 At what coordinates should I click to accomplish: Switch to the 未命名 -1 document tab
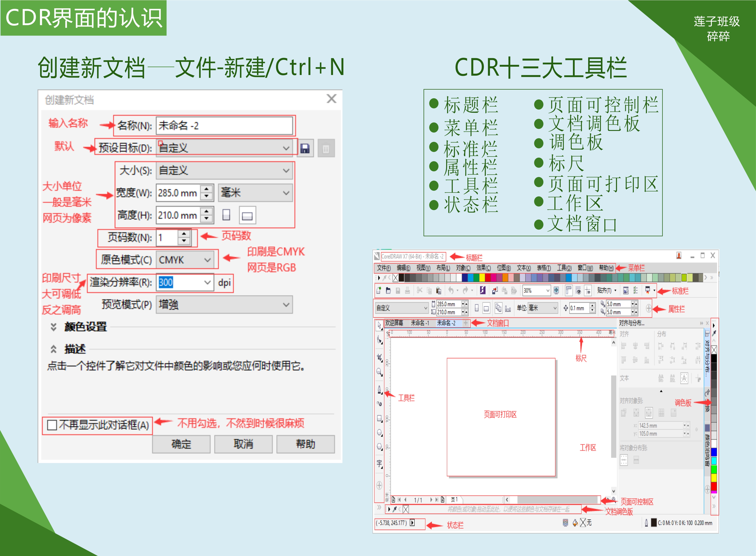[x=420, y=323]
